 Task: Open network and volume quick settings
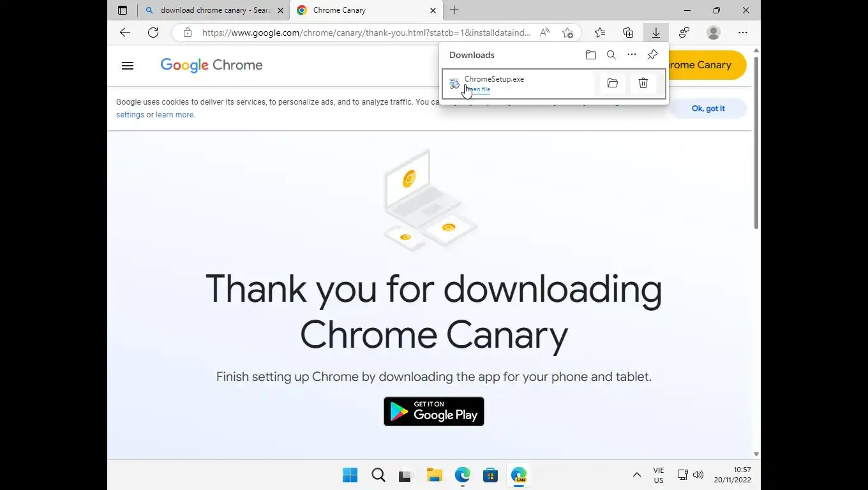691,475
